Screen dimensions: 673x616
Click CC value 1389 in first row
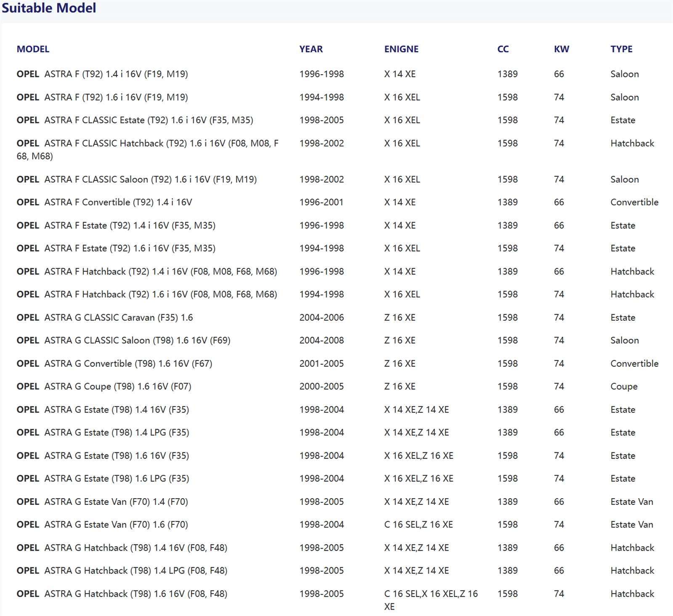[x=508, y=74]
